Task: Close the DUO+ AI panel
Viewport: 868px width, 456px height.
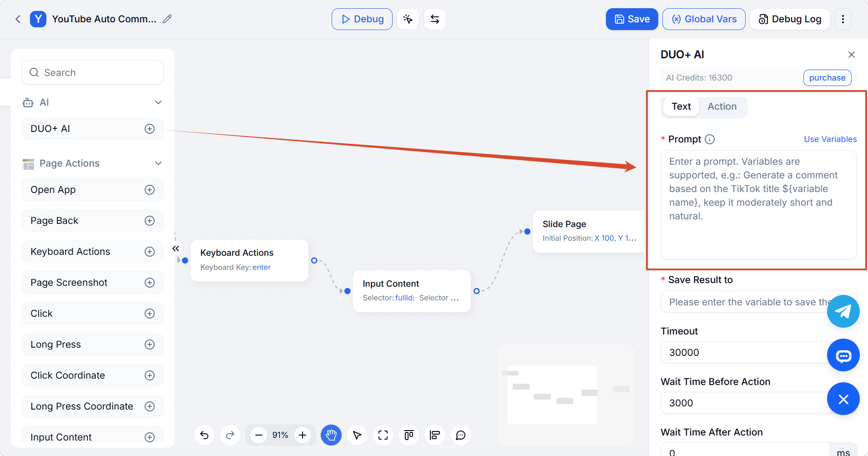Action: 852,55
